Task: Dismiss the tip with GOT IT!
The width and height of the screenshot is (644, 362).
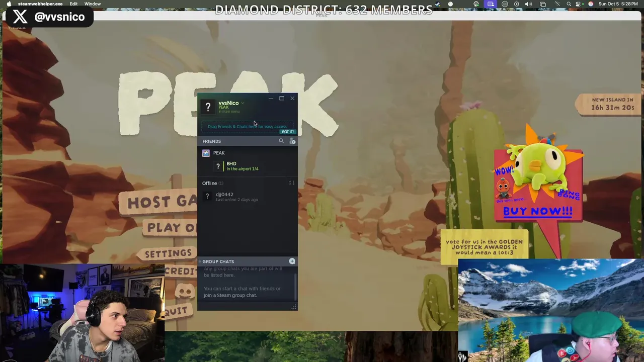Action: tap(288, 132)
